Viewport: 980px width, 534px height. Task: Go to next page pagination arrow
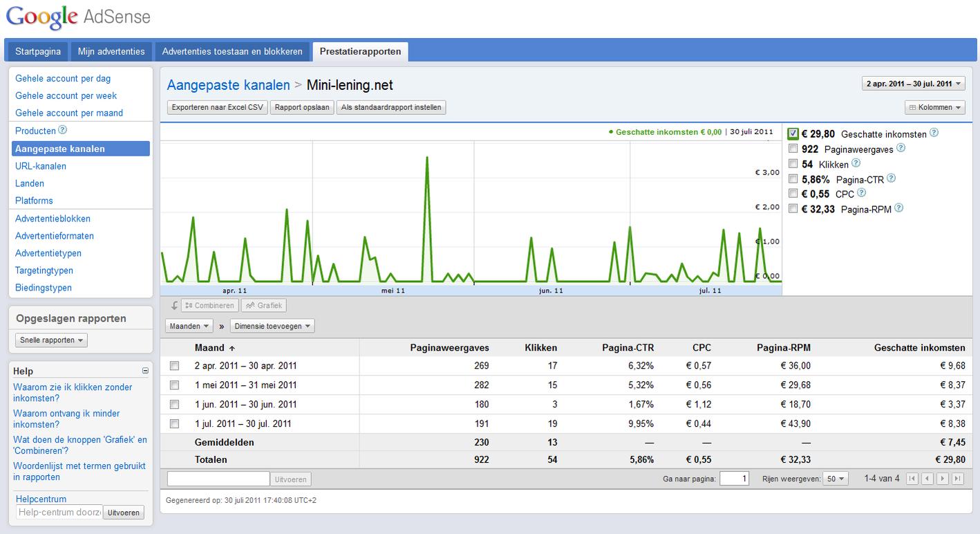(x=943, y=479)
